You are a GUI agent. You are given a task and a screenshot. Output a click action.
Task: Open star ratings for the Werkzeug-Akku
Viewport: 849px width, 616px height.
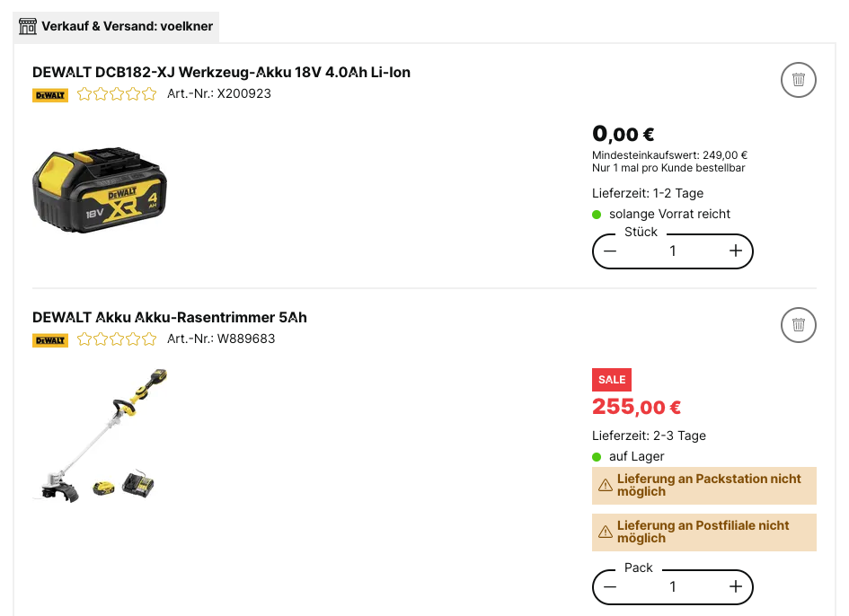coord(117,93)
